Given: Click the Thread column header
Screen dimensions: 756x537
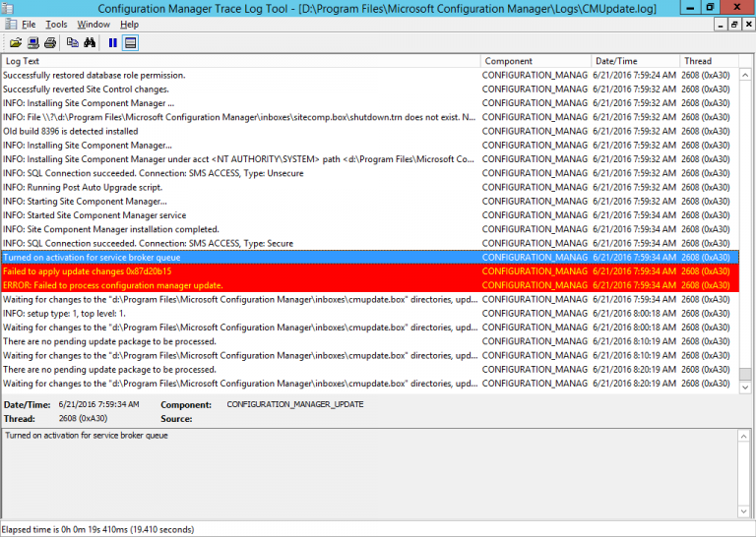Looking at the screenshot, I should pyautogui.click(x=707, y=61).
